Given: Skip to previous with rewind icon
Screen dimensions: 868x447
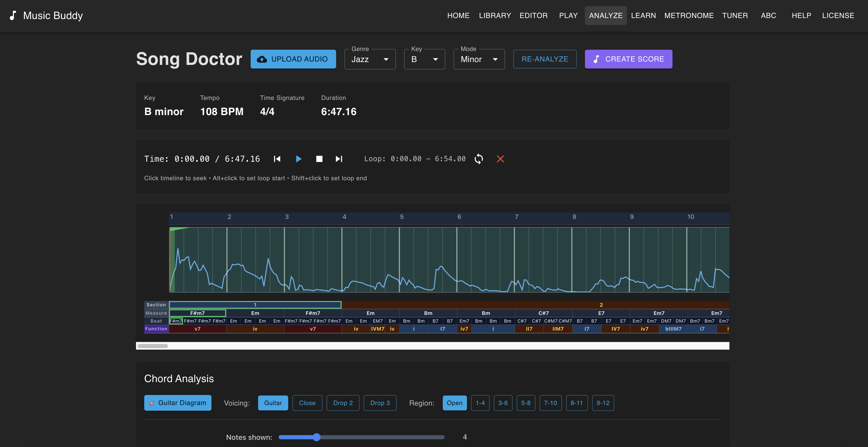Looking at the screenshot, I should point(277,159).
